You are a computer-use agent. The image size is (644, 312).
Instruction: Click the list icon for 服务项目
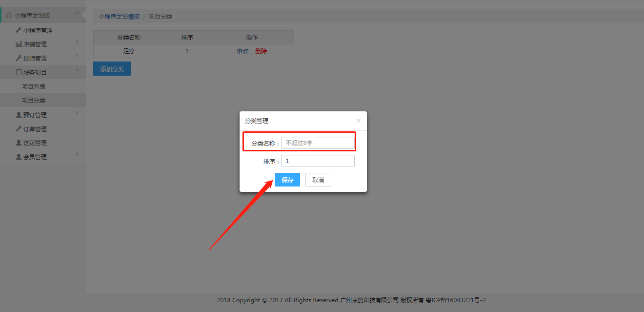pyautogui.click(x=19, y=73)
